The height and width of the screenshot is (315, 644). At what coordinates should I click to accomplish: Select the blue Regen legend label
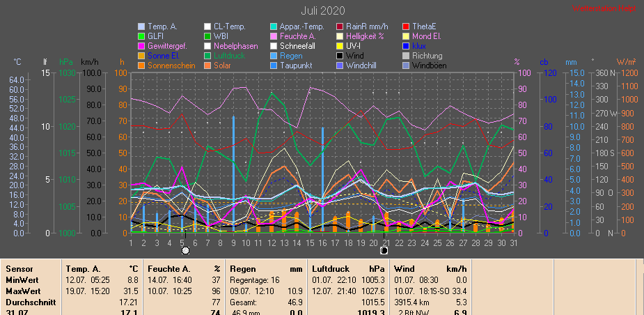click(291, 56)
